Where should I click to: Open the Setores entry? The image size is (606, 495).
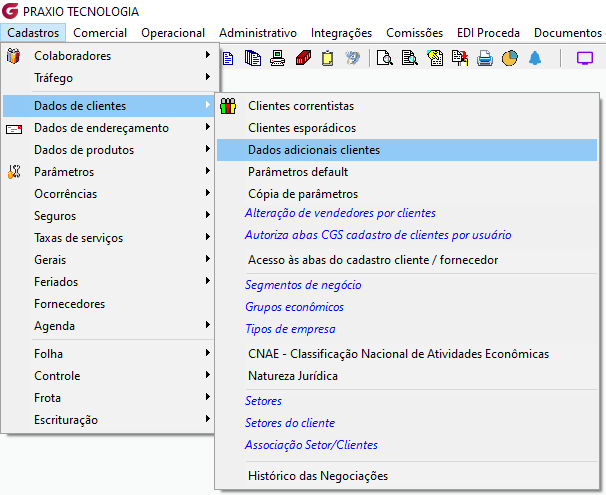(x=263, y=401)
